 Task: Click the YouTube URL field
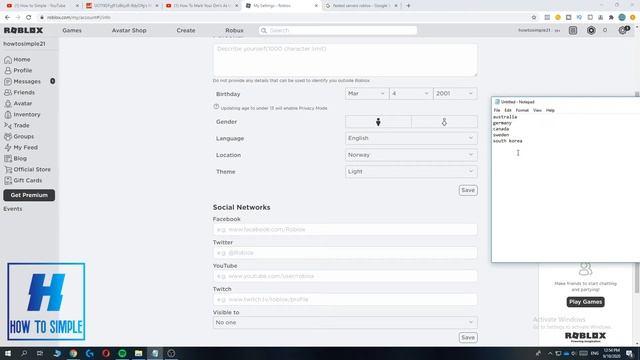345,276
